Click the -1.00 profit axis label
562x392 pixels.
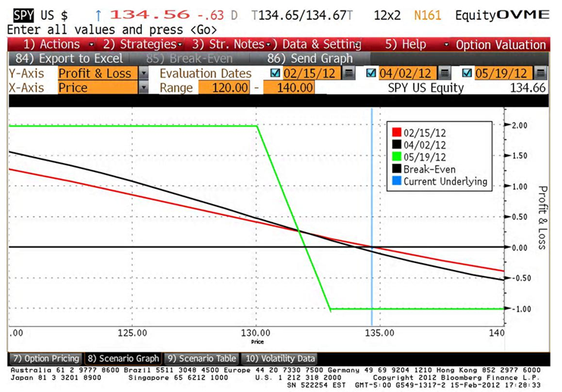click(x=522, y=309)
